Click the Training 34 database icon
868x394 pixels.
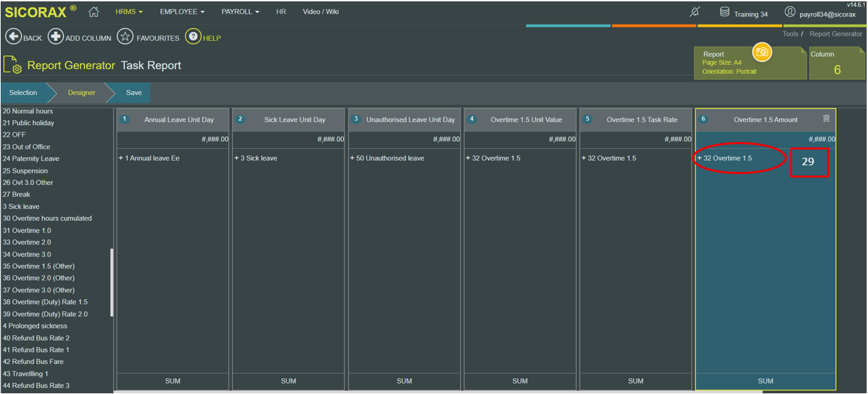click(725, 12)
